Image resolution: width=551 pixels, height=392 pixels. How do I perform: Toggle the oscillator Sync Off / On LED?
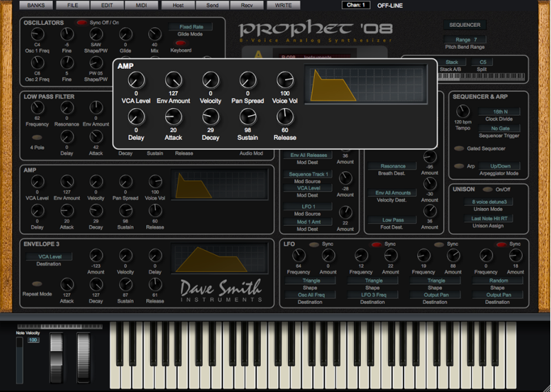[81, 23]
